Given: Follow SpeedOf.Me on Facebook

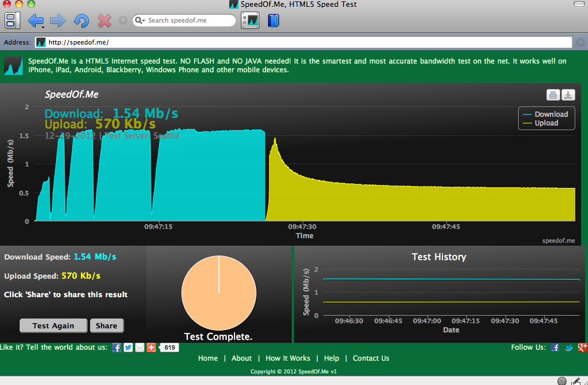Looking at the screenshot, I should pos(555,347).
